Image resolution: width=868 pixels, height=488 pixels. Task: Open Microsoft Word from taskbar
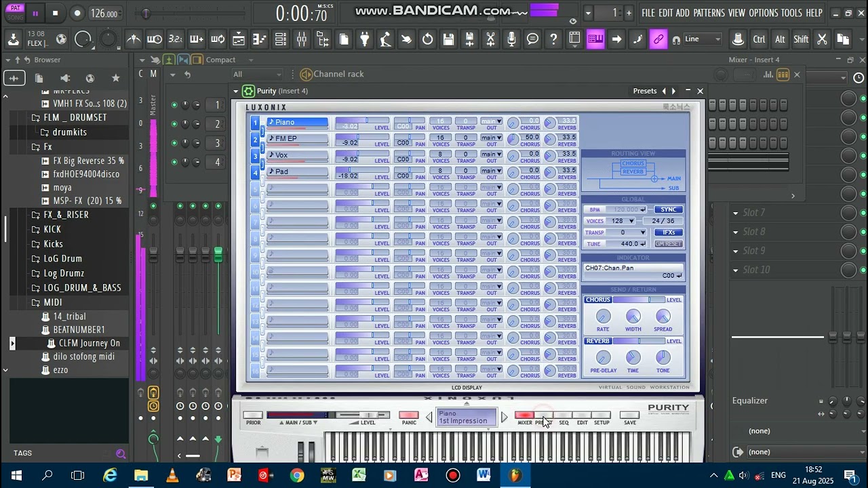tap(484, 475)
